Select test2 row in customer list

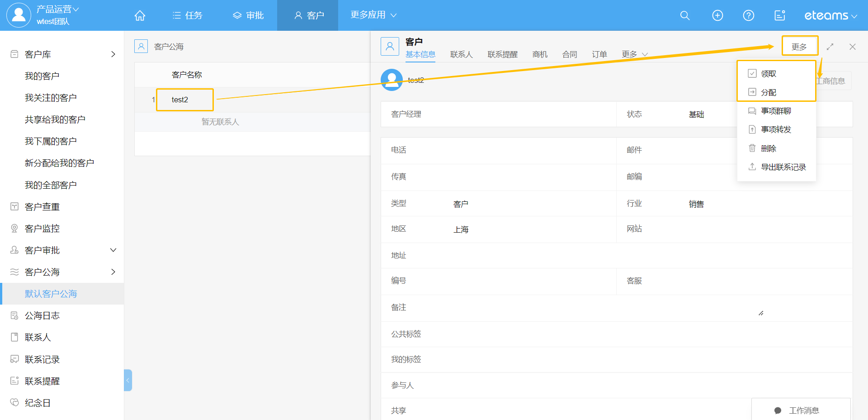[180, 100]
